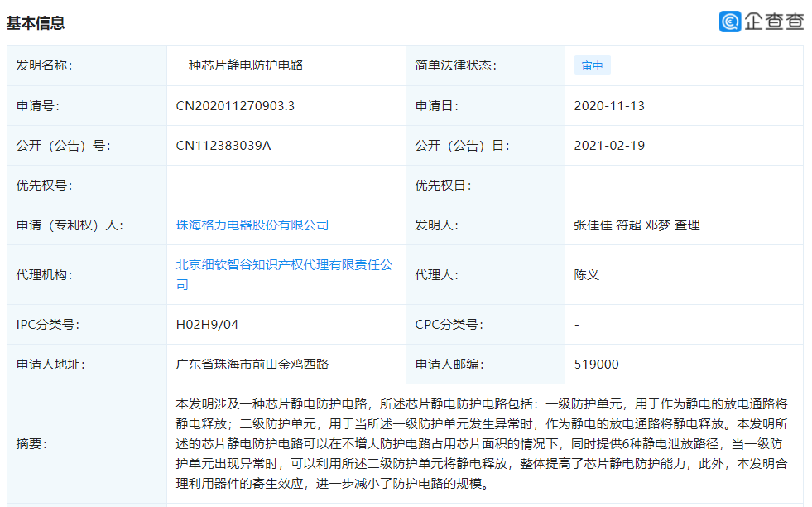Click the 公开（公告）日 label cell
The width and height of the screenshot is (812, 507).
[x=485, y=146]
